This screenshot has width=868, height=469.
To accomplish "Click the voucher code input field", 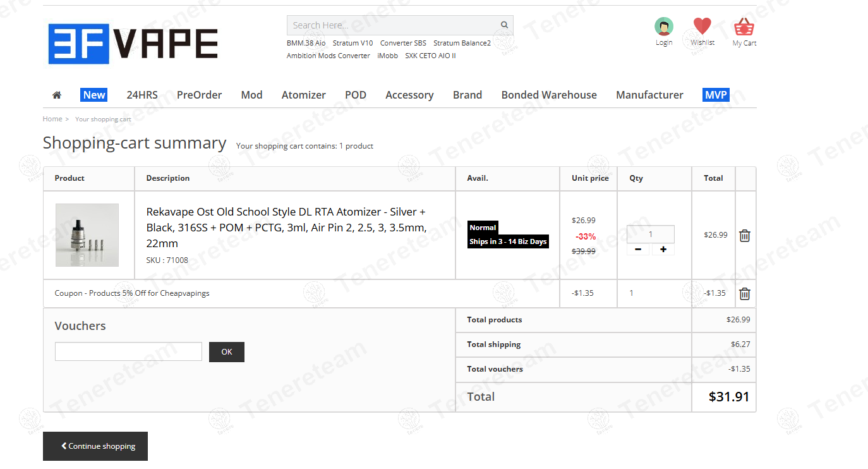I will 128,351.
